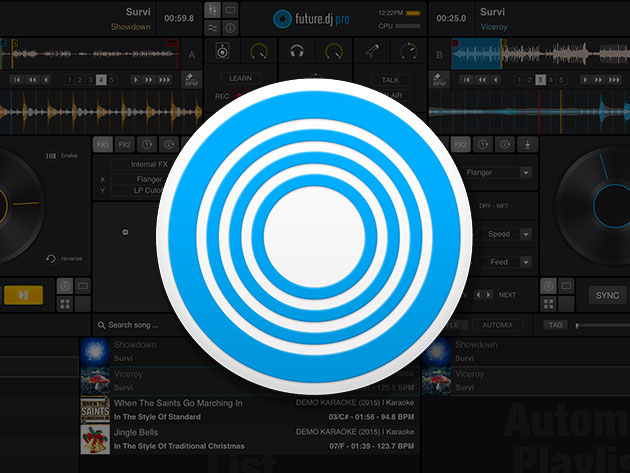
Task: Open sampler 1 tab on deck B
Action: pyautogui.click(x=483, y=144)
